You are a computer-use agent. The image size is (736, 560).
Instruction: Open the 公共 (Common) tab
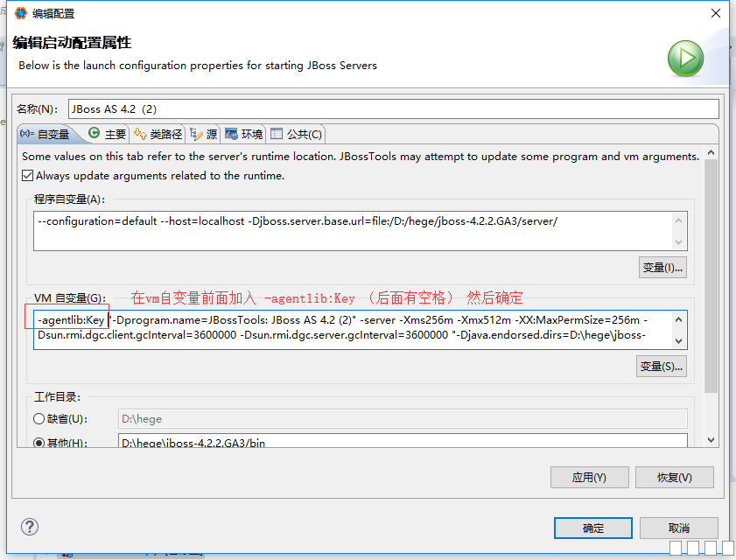coord(297,134)
